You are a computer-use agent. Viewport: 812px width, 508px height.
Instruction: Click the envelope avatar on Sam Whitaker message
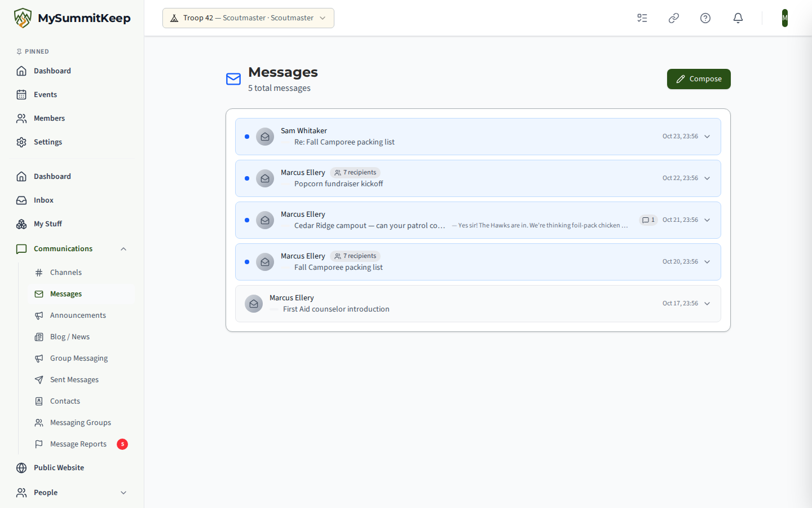[265, 137]
